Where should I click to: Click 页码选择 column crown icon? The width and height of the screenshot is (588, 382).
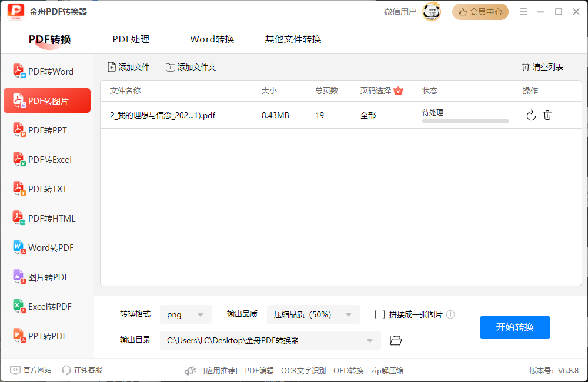pos(399,91)
